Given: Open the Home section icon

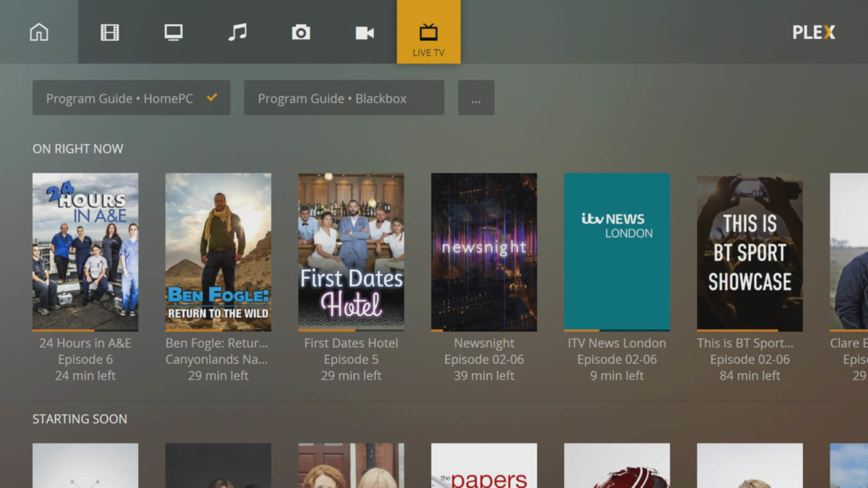Looking at the screenshot, I should tap(38, 32).
